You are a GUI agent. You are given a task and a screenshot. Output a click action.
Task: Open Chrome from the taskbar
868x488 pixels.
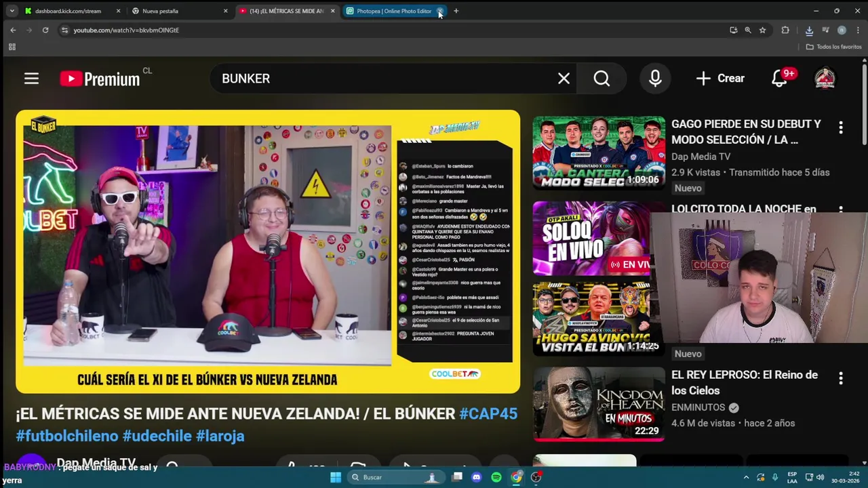click(516, 477)
